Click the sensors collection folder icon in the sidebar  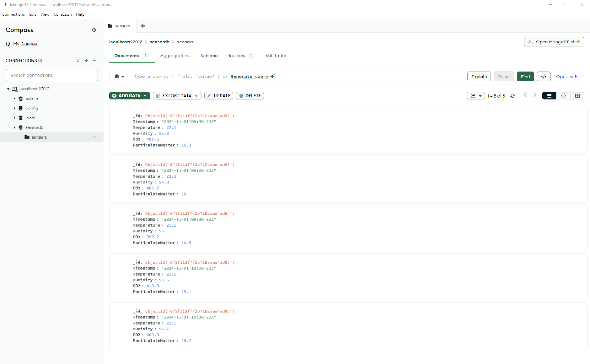(x=27, y=137)
